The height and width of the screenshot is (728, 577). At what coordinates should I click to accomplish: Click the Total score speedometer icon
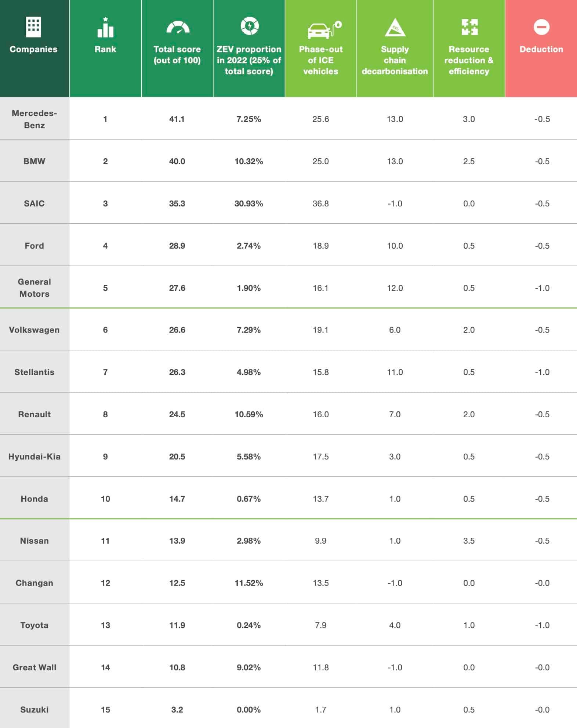pos(178,28)
